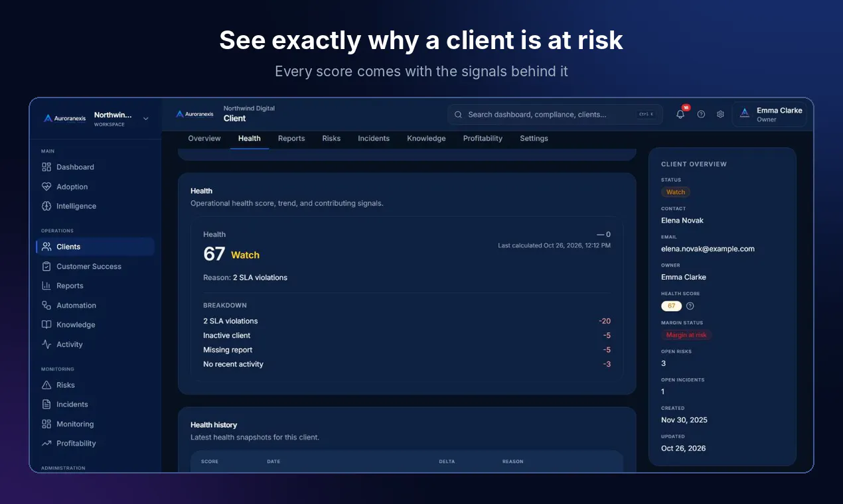Open the Emma Clarke account menu
Image resolution: width=843 pixels, height=504 pixels.
[769, 114]
